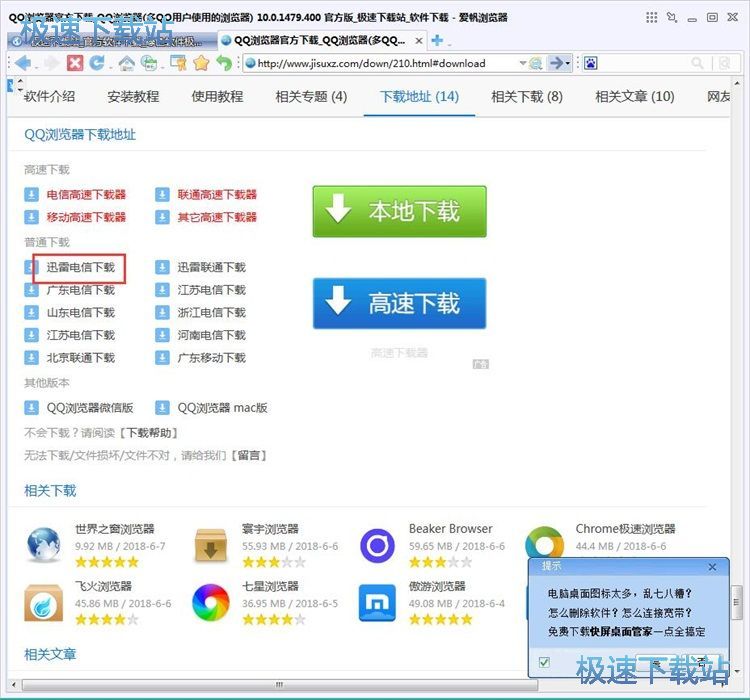Click the globe toolbar icon next to home
Viewport: 750px width, 700px height.
pyautogui.click(x=149, y=63)
